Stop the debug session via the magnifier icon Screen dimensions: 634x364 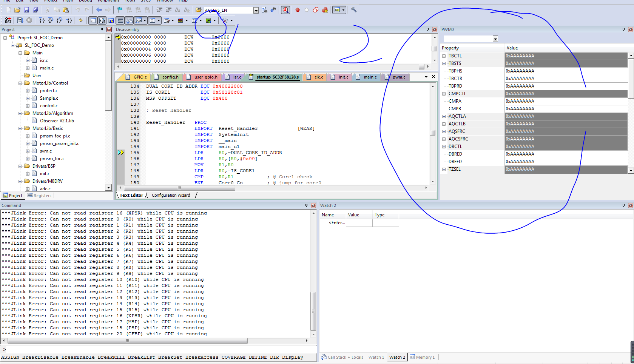point(286,10)
